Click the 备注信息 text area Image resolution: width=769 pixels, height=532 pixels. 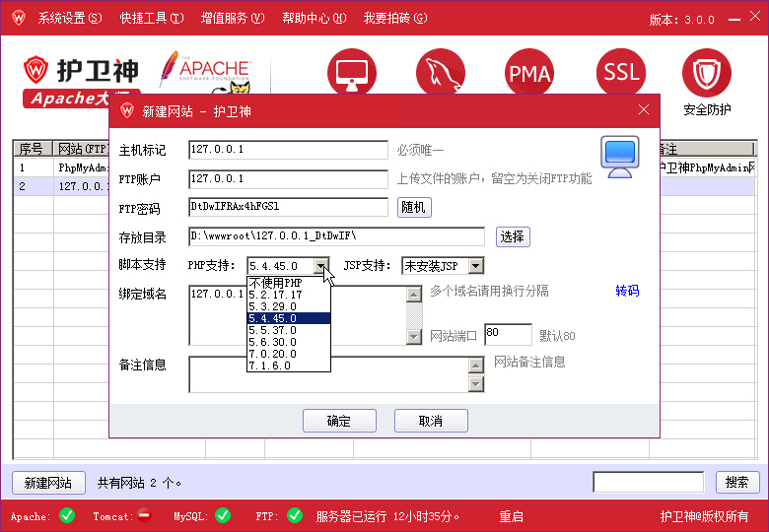(328, 374)
